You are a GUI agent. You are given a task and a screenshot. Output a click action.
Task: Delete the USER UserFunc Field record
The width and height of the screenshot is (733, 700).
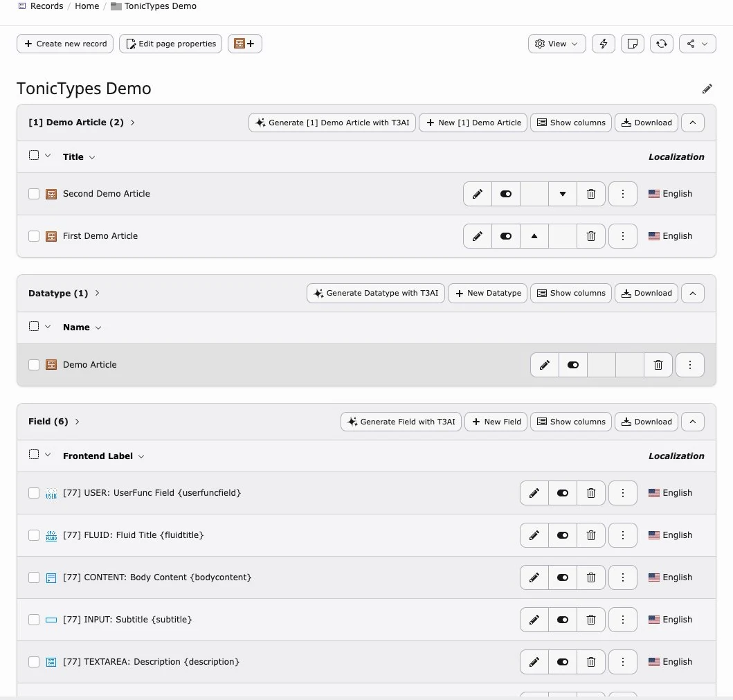[591, 493]
